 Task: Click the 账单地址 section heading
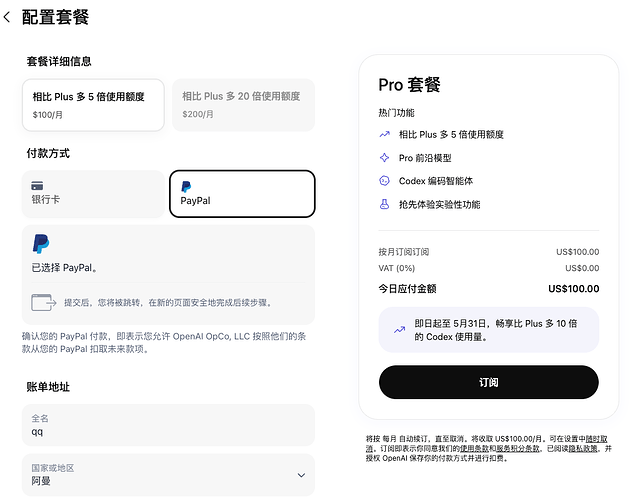click(x=48, y=387)
